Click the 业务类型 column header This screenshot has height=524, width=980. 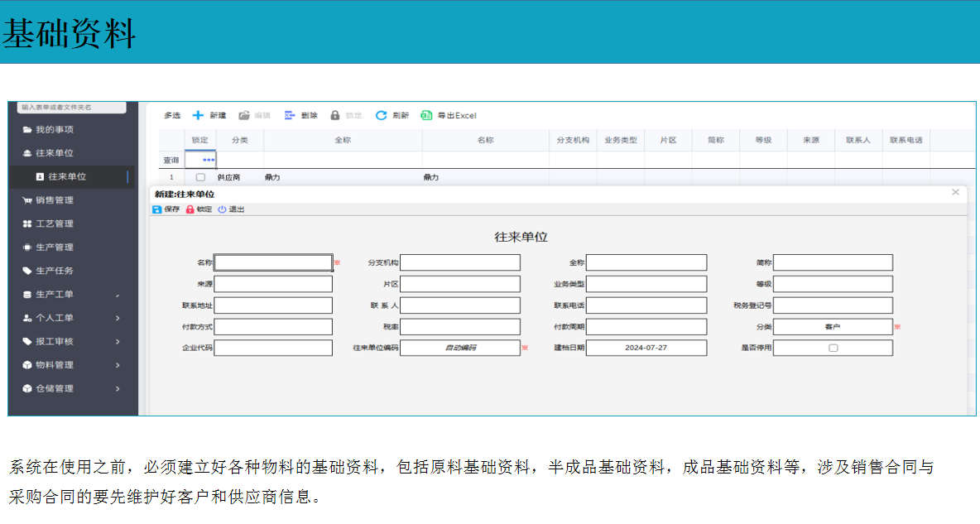pyautogui.click(x=621, y=140)
